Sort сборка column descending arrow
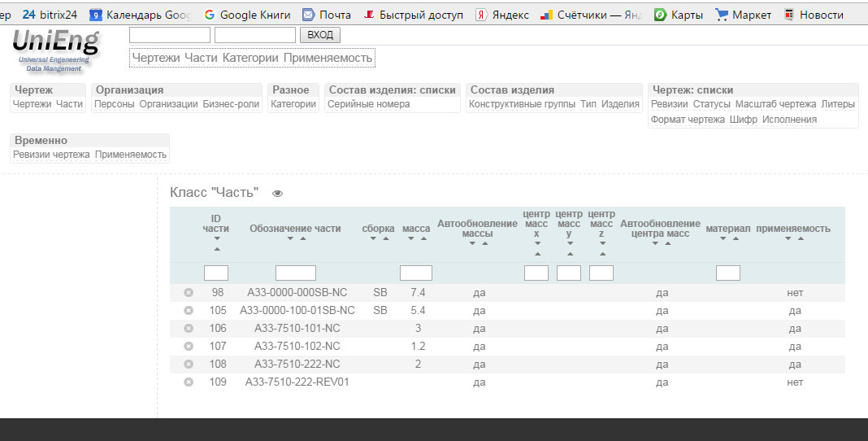The width and height of the screenshot is (868, 441). coord(373,238)
